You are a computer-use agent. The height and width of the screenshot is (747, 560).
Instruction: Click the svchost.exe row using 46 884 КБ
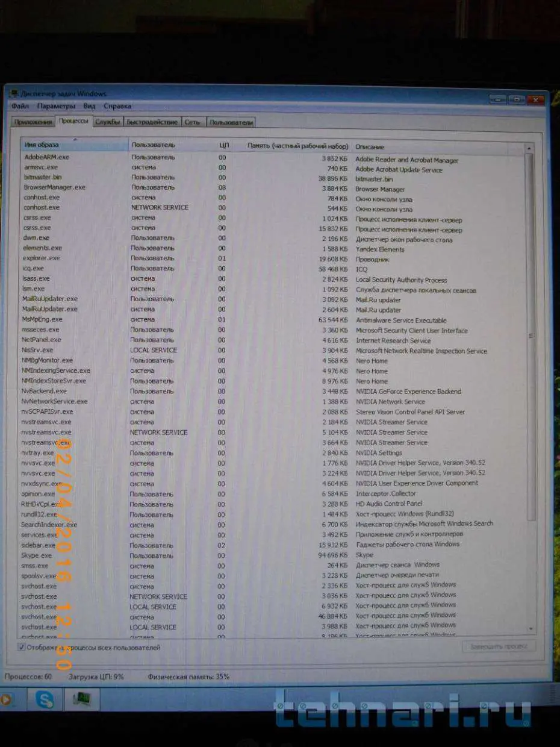[273, 617]
